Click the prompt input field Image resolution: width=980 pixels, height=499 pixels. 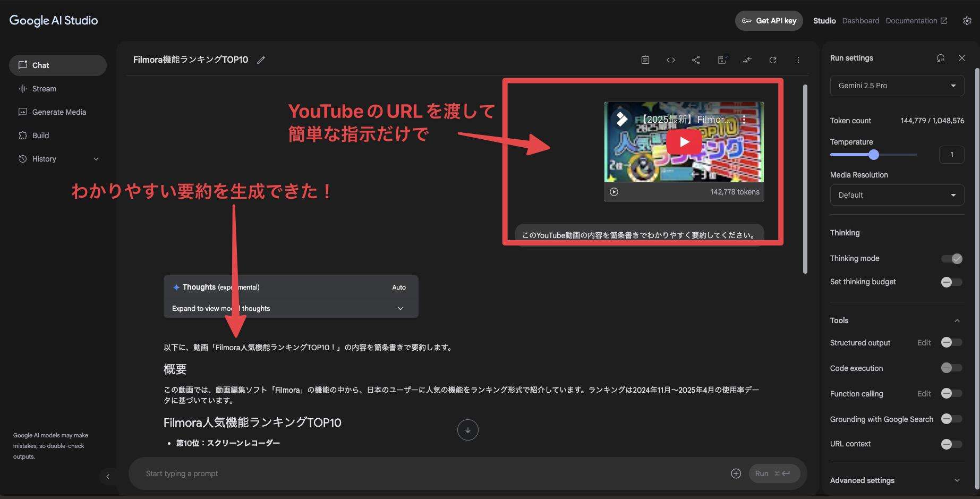(433, 473)
